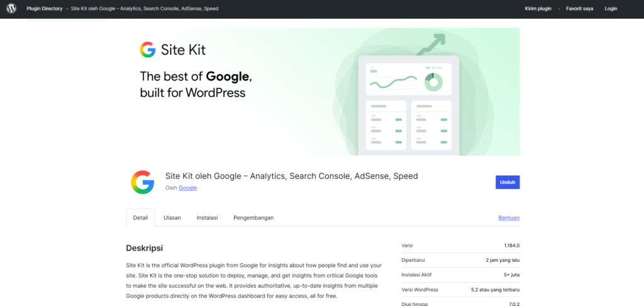
Task: Click the Site Kit banner image
Action: (323, 92)
